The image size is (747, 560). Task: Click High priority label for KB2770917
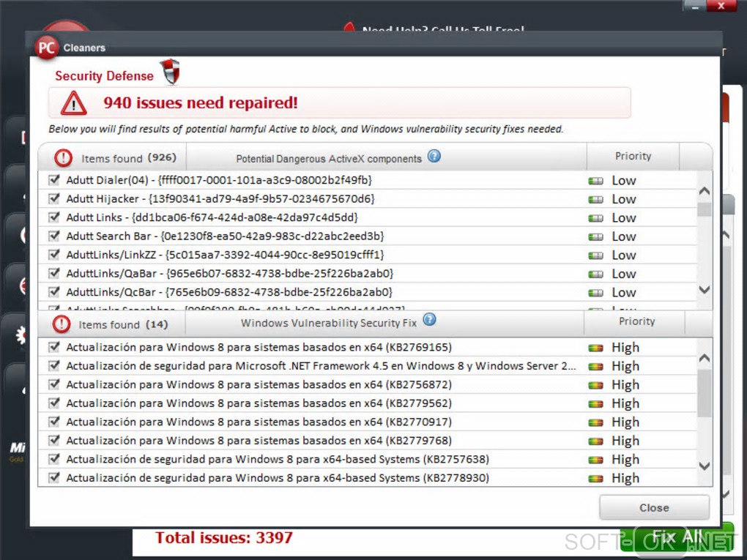coord(625,422)
